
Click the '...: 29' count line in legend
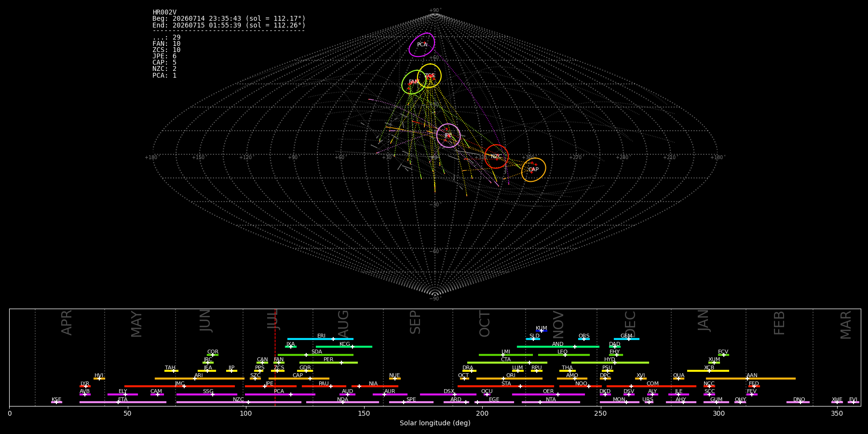[166, 38]
